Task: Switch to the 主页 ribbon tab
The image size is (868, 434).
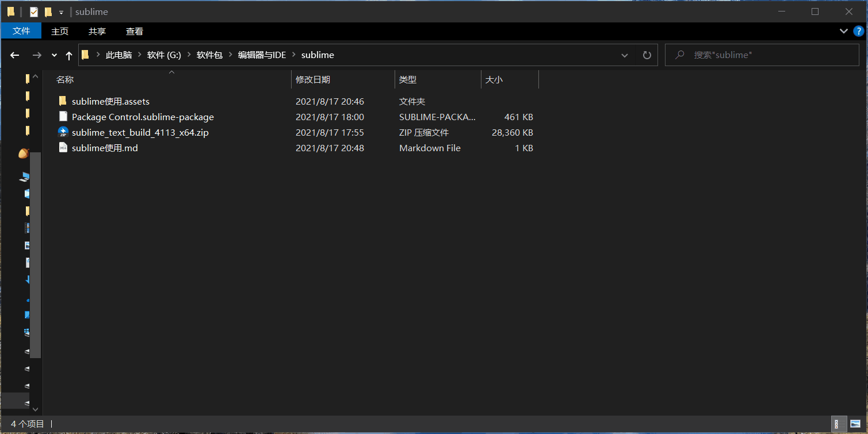Action: 60,31
